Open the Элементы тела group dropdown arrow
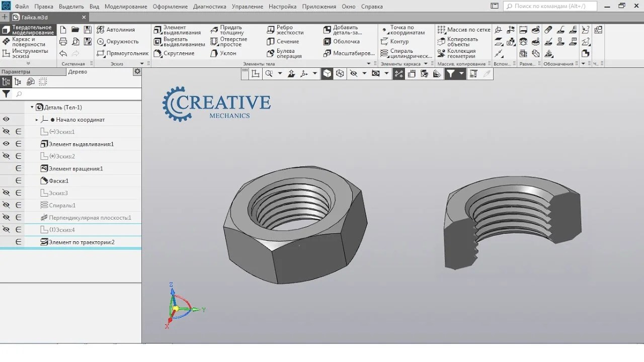Image resolution: width=644 pixels, height=362 pixels. pos(369,64)
